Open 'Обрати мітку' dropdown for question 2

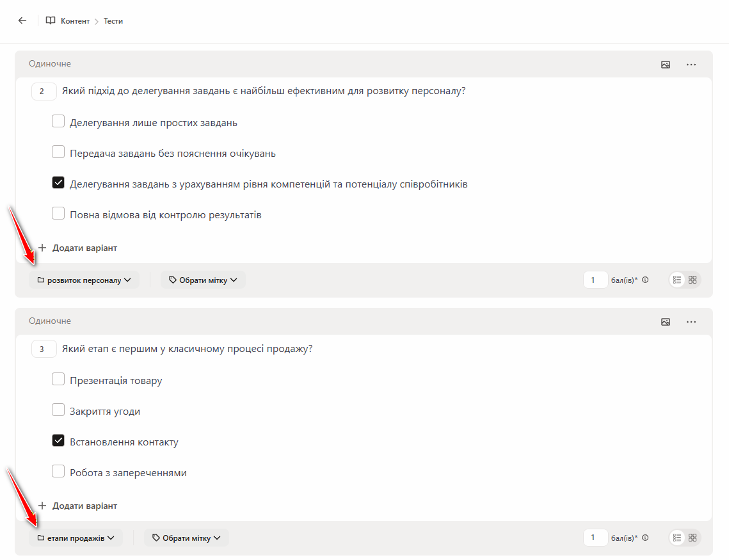click(203, 280)
